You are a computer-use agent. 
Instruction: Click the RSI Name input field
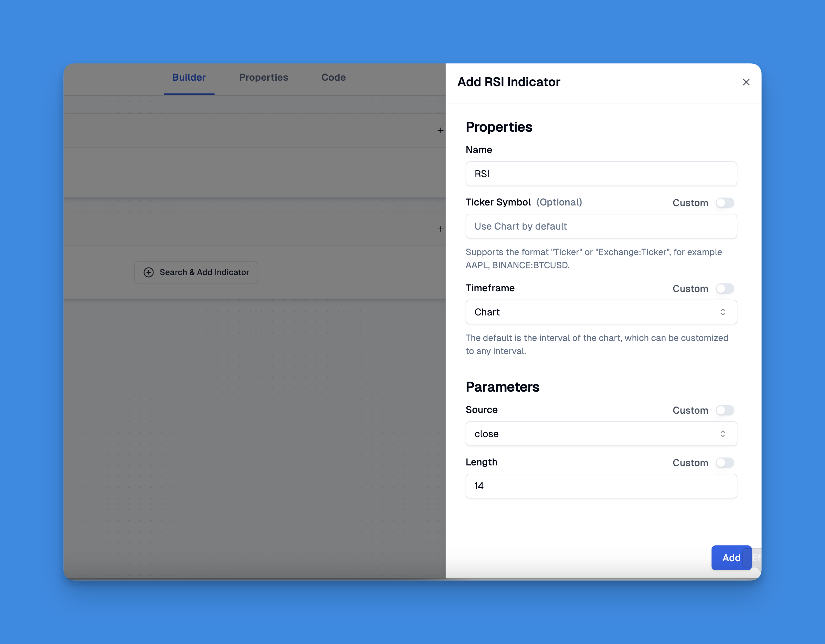click(x=600, y=173)
